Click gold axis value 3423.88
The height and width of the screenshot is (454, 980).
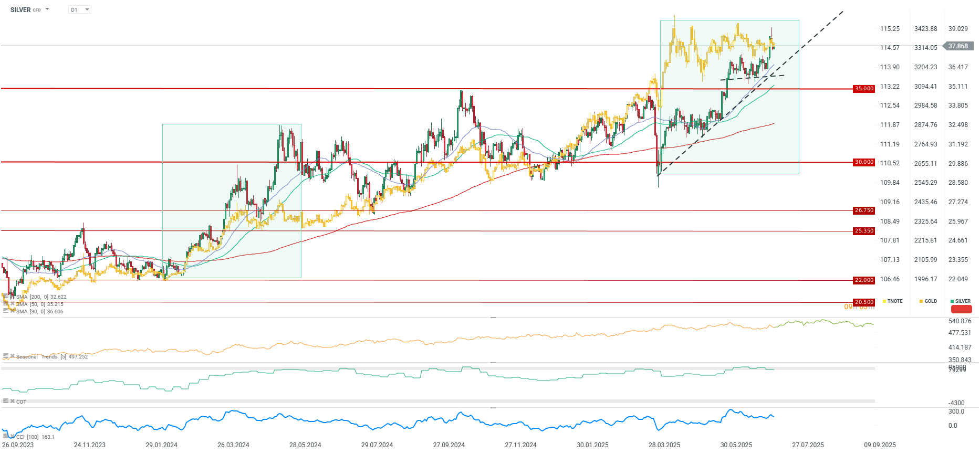(x=926, y=29)
